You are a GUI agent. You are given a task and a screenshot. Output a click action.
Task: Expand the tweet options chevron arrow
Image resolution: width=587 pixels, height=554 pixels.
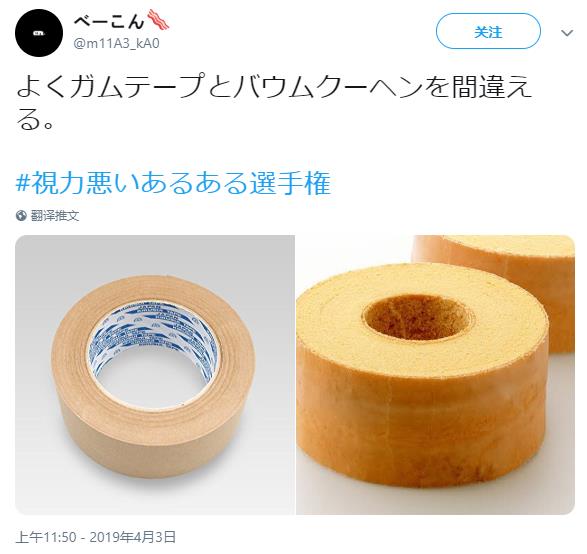click(567, 33)
